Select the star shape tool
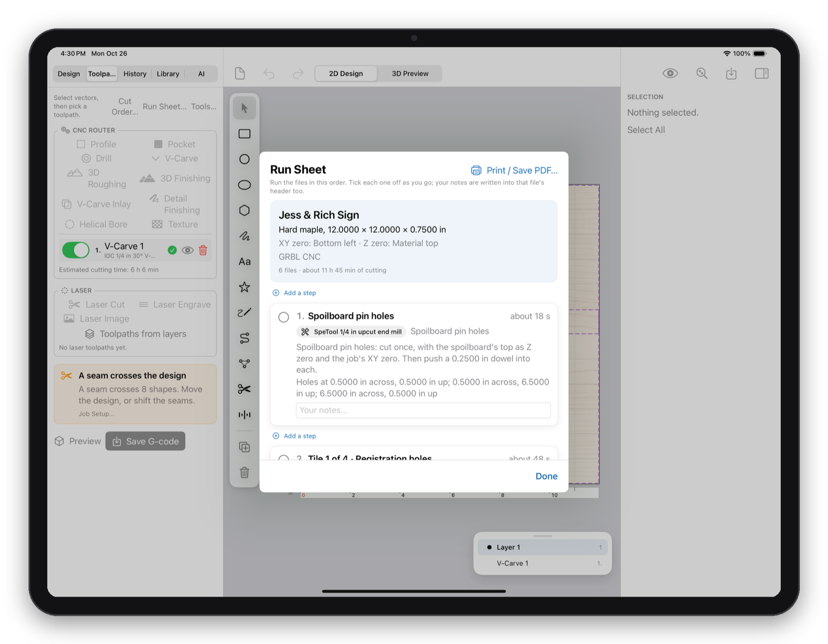This screenshot has width=828, height=644. 244,287
